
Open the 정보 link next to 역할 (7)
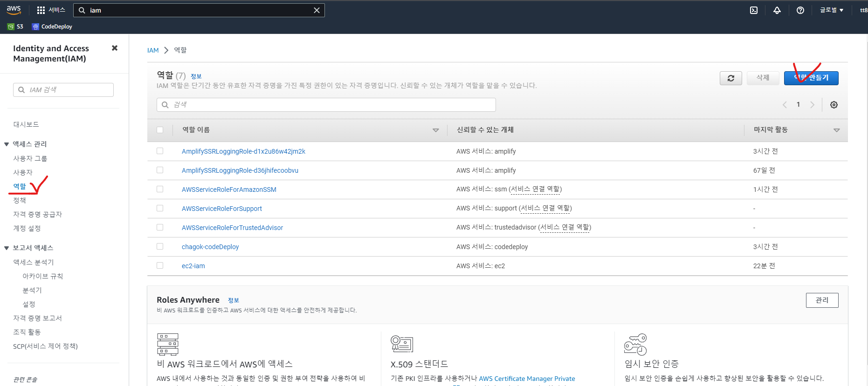pyautogui.click(x=196, y=76)
